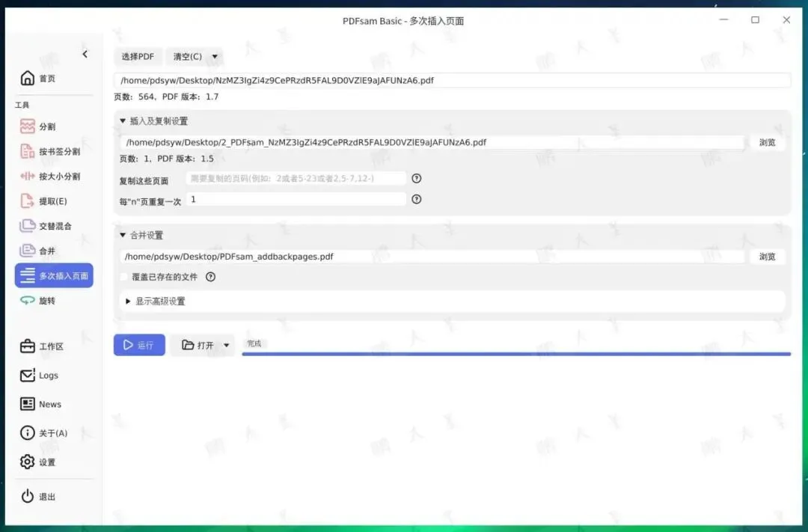Browse for the PDF to insert
The width and height of the screenshot is (808, 532).
coord(767,142)
